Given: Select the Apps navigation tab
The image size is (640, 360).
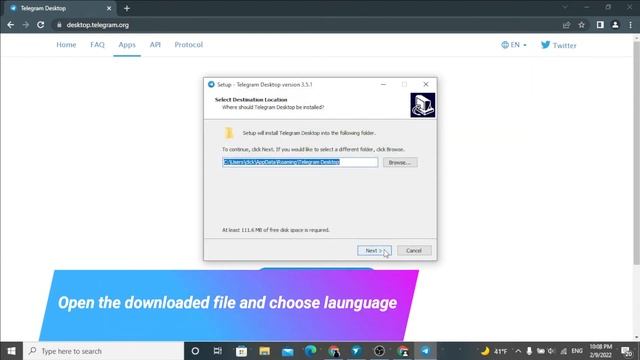Looking at the screenshot, I should click(x=127, y=45).
